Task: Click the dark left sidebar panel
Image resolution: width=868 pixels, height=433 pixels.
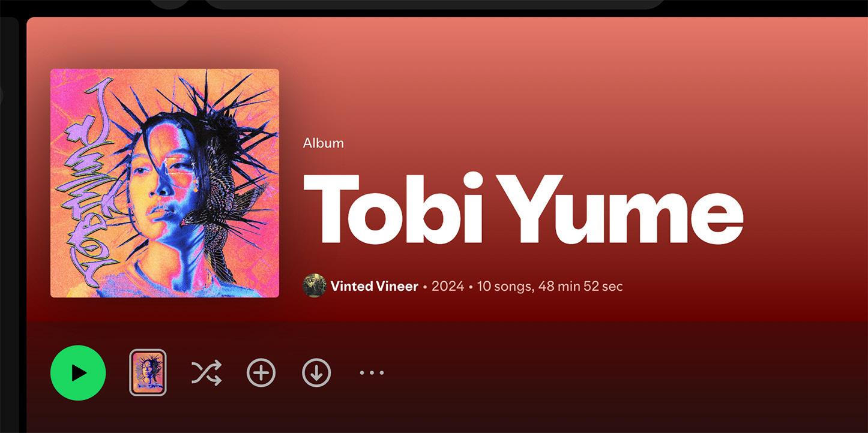Action: tap(10, 225)
